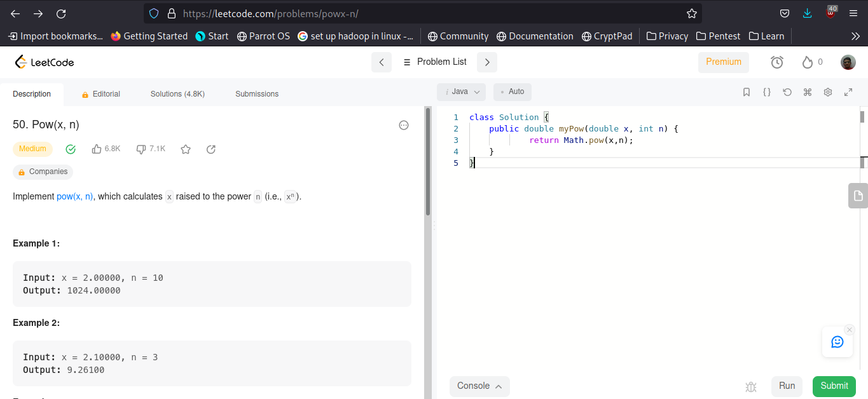Open the Auto dropdown in editor toolbar
Image resolution: width=868 pixels, height=399 pixels.
click(513, 92)
